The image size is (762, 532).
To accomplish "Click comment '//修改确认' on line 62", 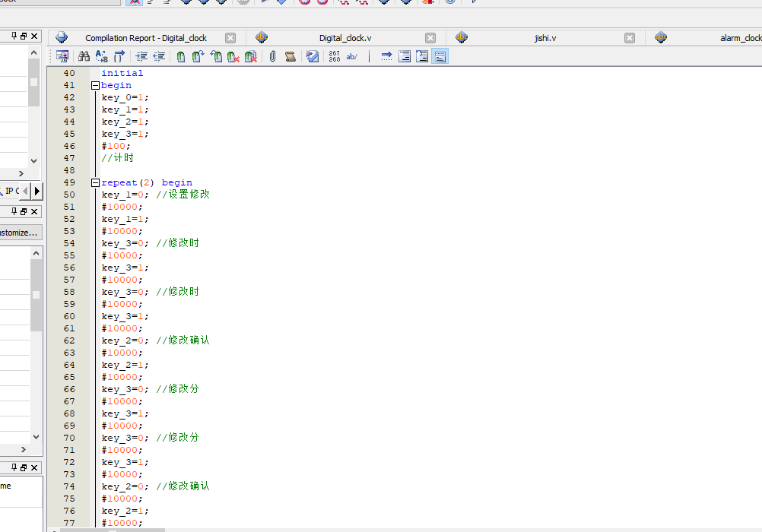I will (183, 340).
